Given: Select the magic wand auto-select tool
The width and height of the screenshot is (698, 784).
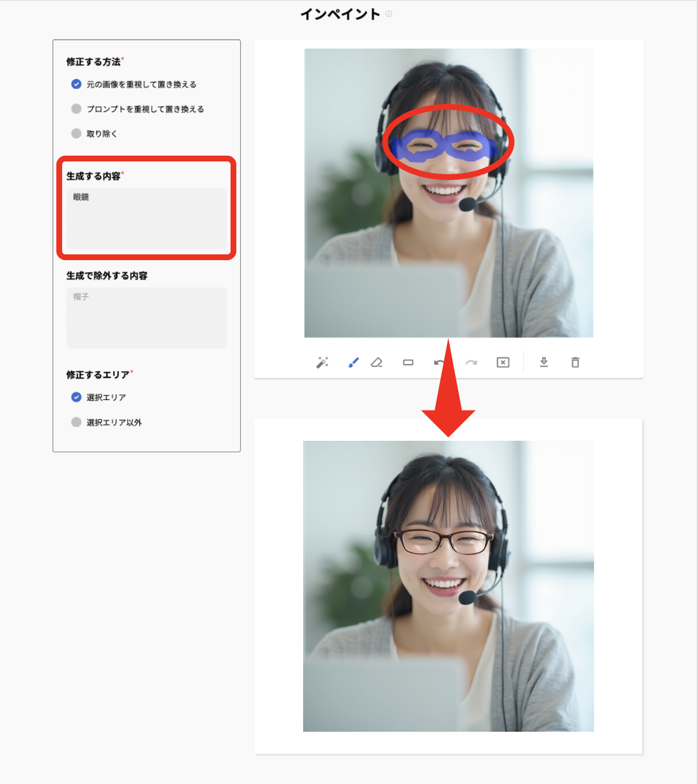Looking at the screenshot, I should point(322,362).
